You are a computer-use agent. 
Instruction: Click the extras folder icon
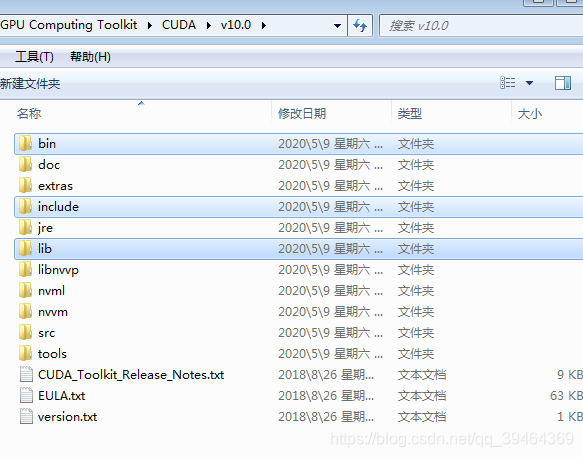25,186
